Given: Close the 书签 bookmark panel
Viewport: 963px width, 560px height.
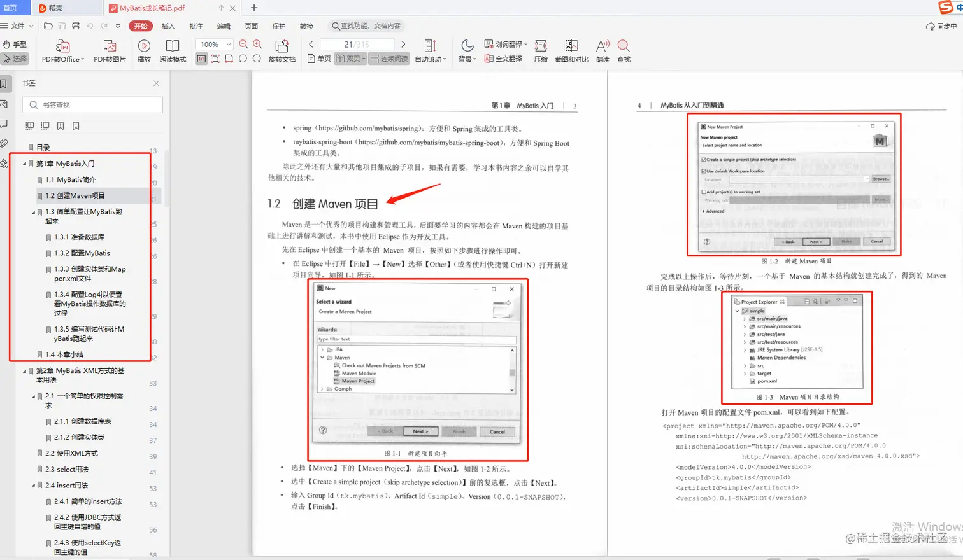Looking at the screenshot, I should [156, 83].
